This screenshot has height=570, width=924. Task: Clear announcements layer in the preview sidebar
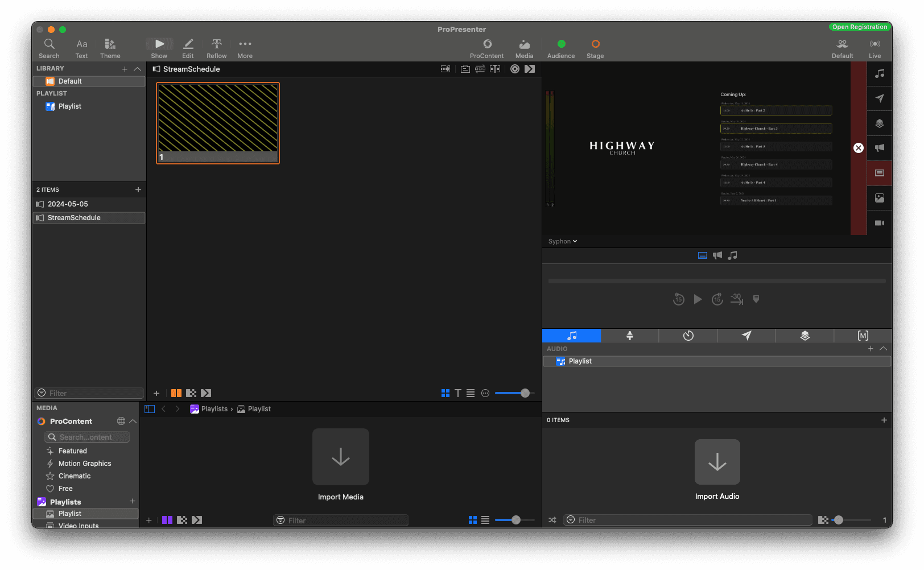coord(880,148)
